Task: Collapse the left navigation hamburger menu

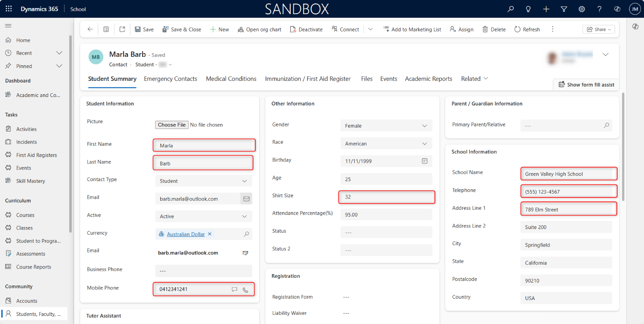Action: tap(8, 26)
